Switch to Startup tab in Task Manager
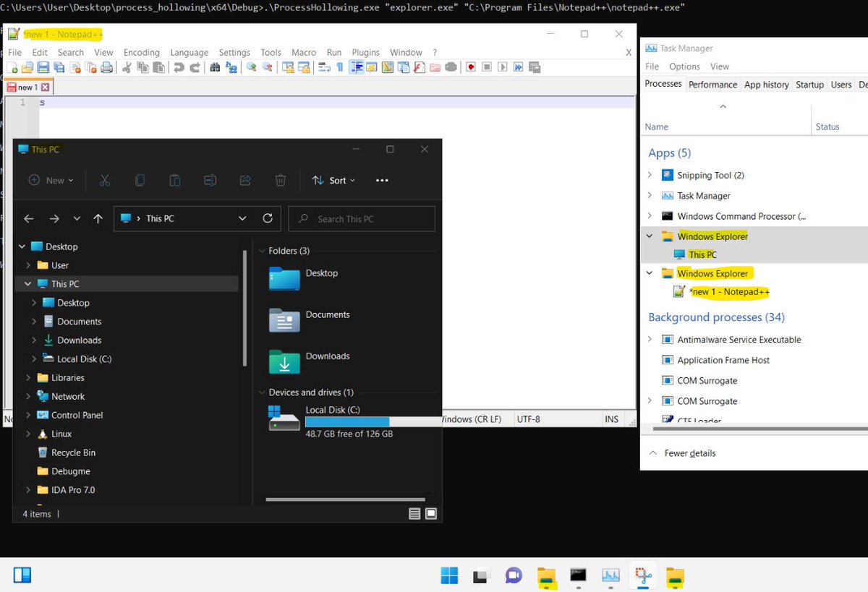The width and height of the screenshot is (868, 592). (809, 85)
